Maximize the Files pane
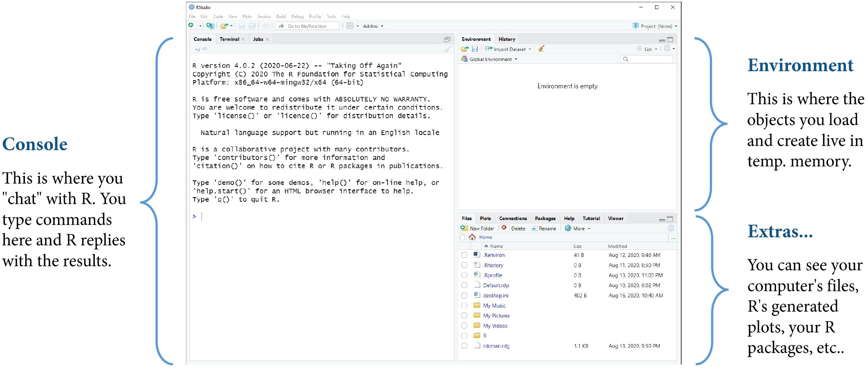Screen dimensions: 868x369 (x=670, y=219)
